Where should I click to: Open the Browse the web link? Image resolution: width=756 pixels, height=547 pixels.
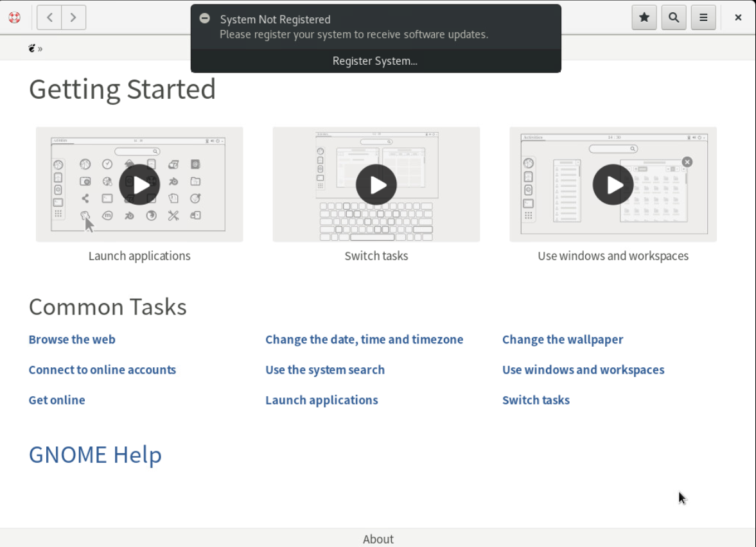click(72, 340)
